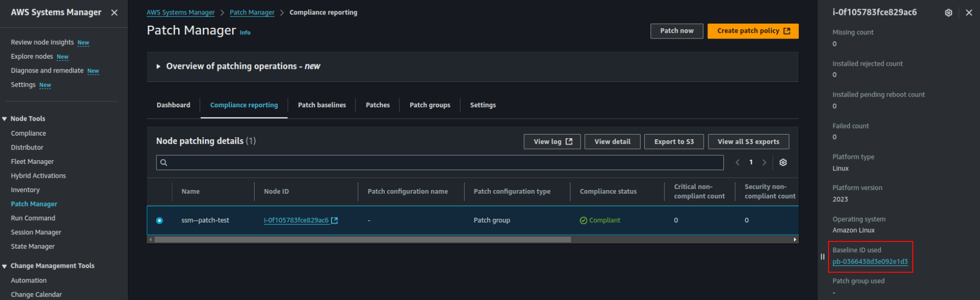Click the Compliant status cell
The width and height of the screenshot is (980, 300).
pyautogui.click(x=600, y=220)
